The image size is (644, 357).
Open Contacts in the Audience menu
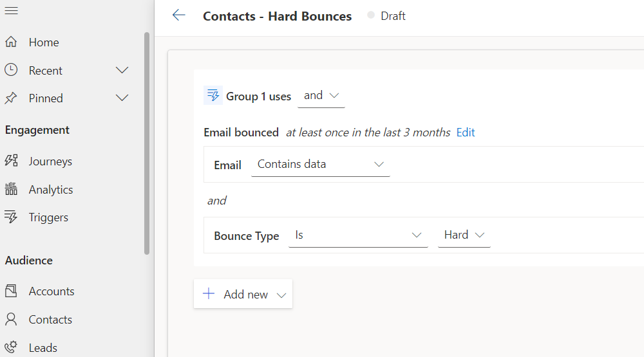pos(50,319)
